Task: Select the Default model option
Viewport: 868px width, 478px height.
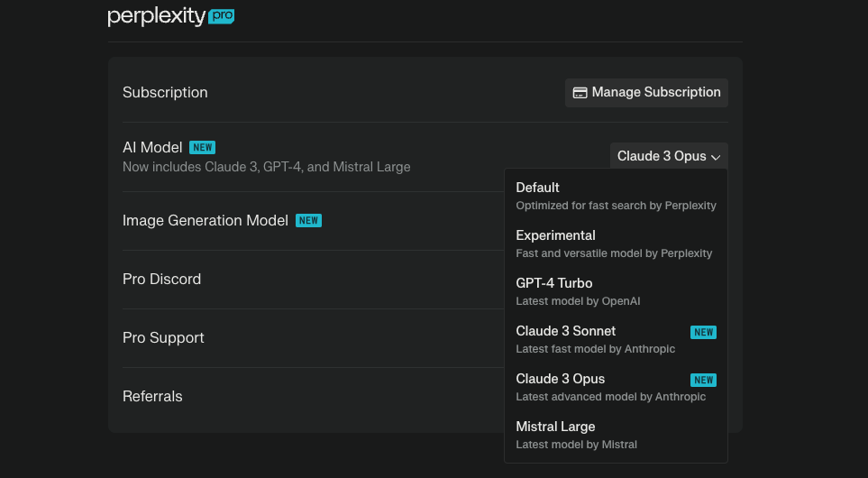Action: (x=616, y=196)
